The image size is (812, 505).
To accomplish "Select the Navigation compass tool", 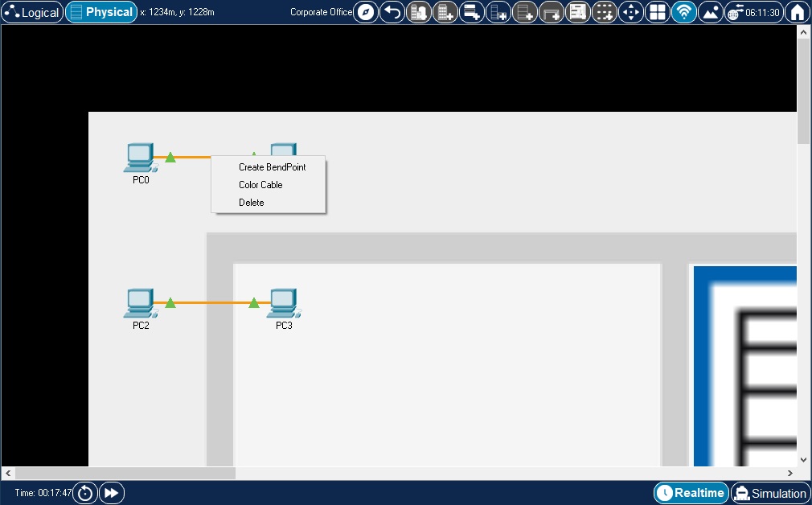I will click(365, 12).
